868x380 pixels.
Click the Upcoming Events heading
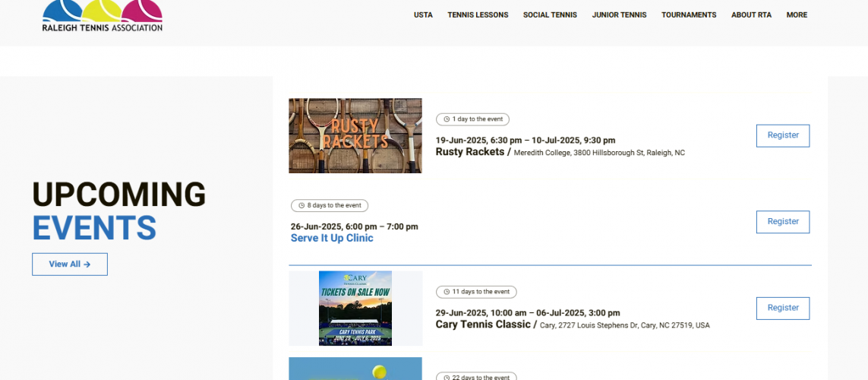click(119, 211)
